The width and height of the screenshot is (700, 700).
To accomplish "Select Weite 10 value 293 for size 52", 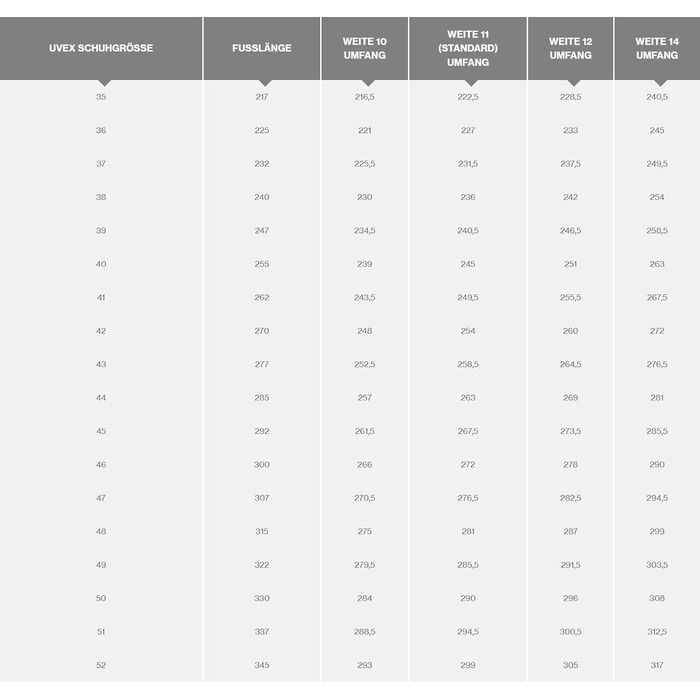I will click(x=365, y=665).
